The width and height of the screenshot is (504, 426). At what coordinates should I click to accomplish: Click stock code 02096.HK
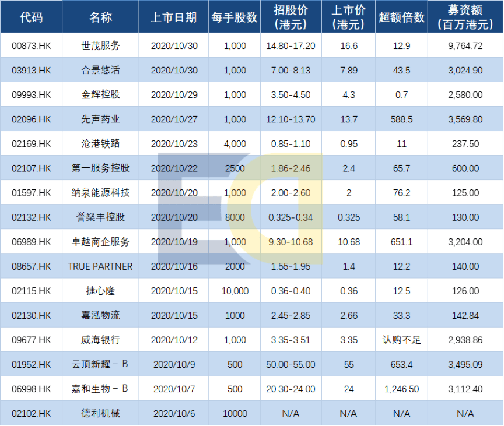(x=31, y=119)
